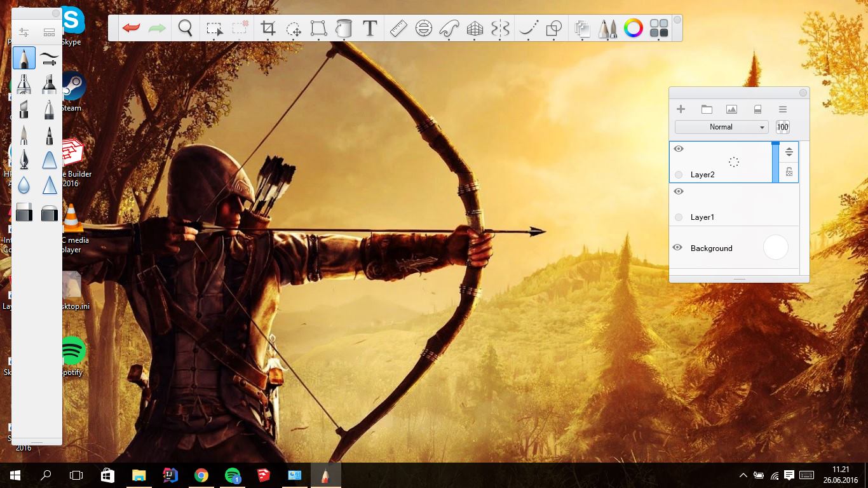Open the Color Wheel editor

(x=633, y=28)
